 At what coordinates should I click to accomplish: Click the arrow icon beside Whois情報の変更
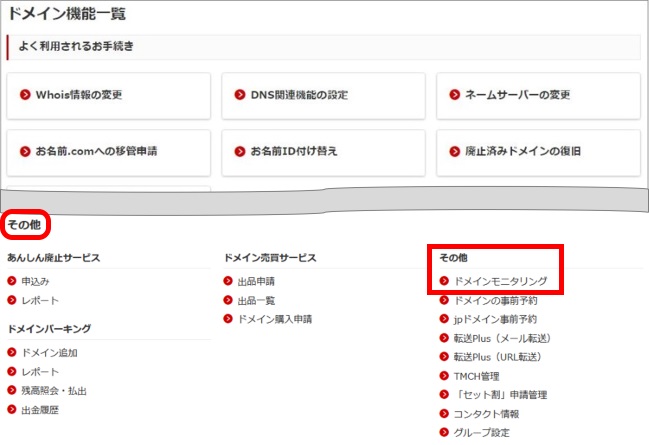(x=26, y=96)
